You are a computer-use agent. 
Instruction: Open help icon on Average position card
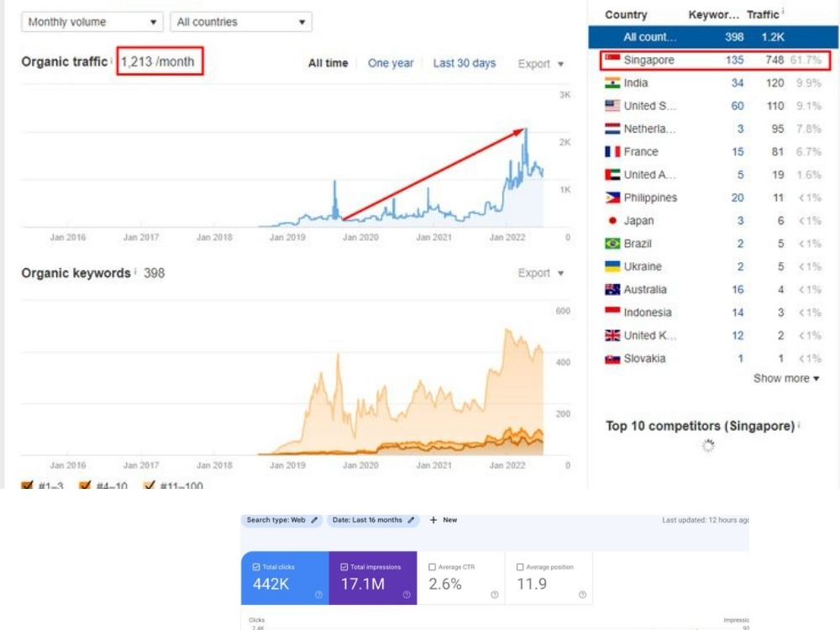click(582, 595)
